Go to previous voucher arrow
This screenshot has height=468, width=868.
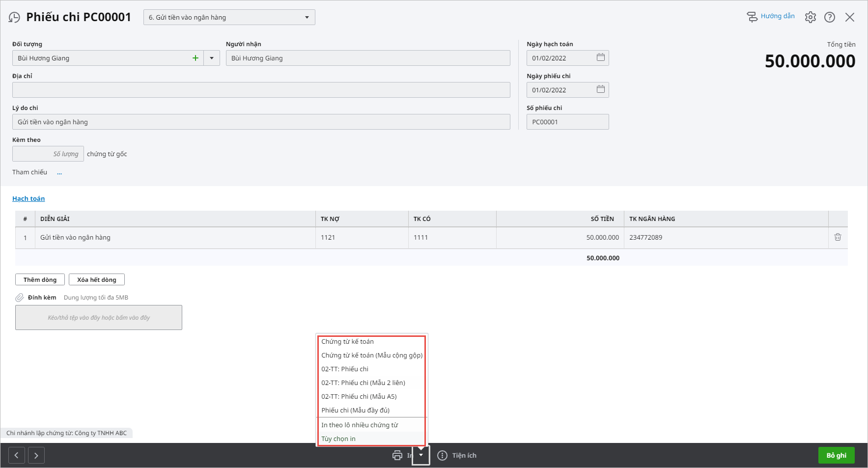click(17, 455)
